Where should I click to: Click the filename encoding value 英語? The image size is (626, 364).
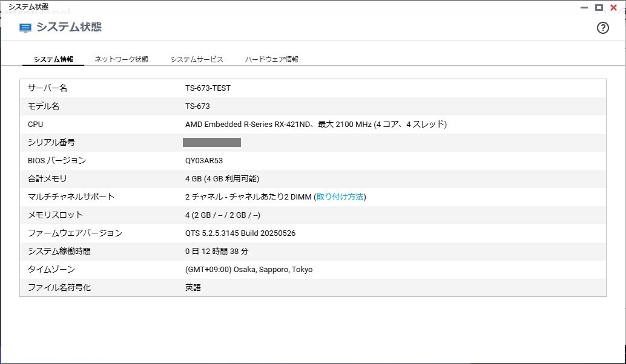point(193,288)
